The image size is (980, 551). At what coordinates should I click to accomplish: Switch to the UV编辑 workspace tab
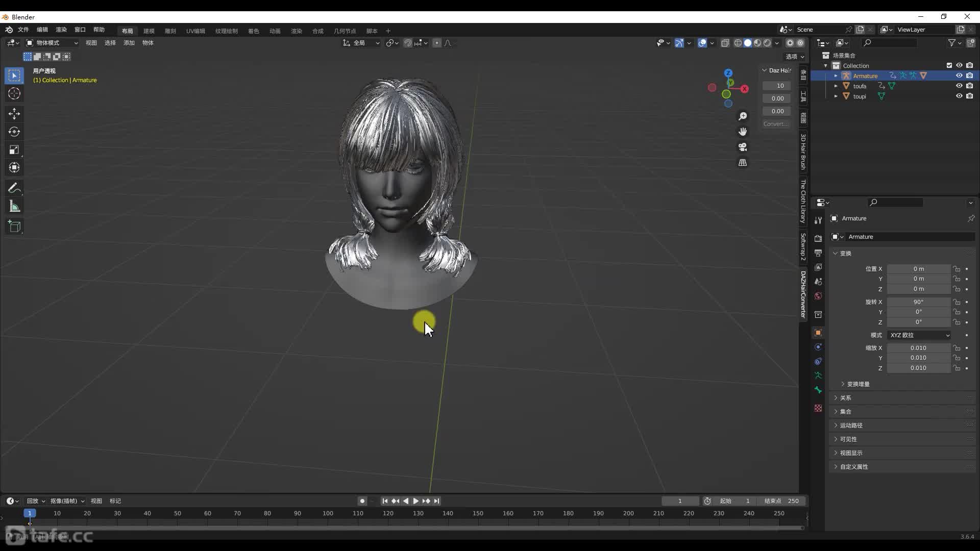[x=195, y=31]
